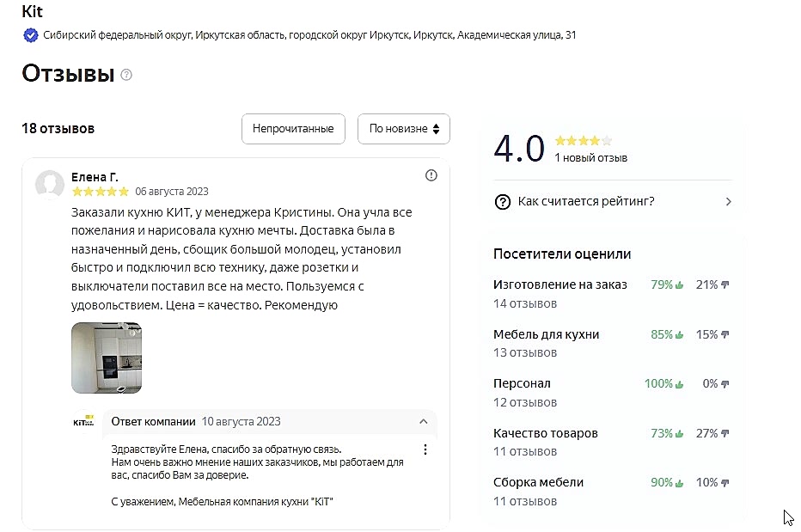
Task: Click the help icon beside Отзывы heading
Action: pos(126,75)
